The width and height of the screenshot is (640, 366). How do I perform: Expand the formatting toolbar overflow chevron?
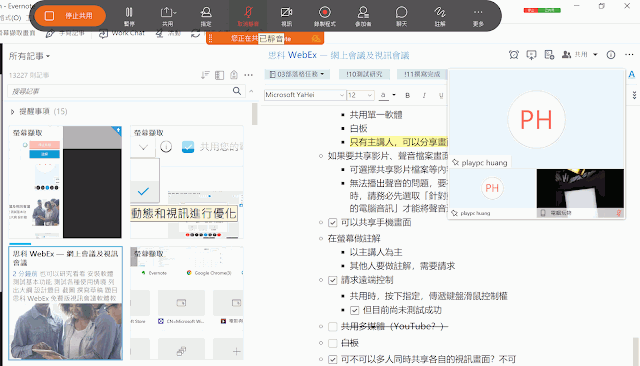(x=634, y=95)
